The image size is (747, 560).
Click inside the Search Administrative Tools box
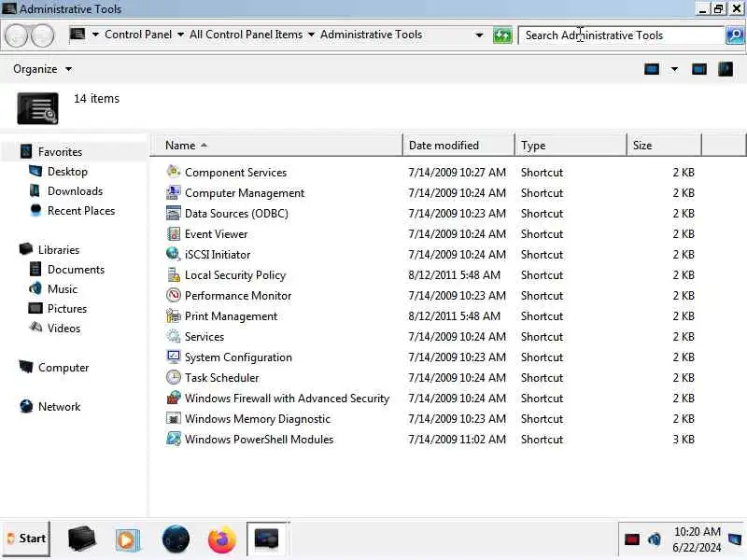point(621,35)
